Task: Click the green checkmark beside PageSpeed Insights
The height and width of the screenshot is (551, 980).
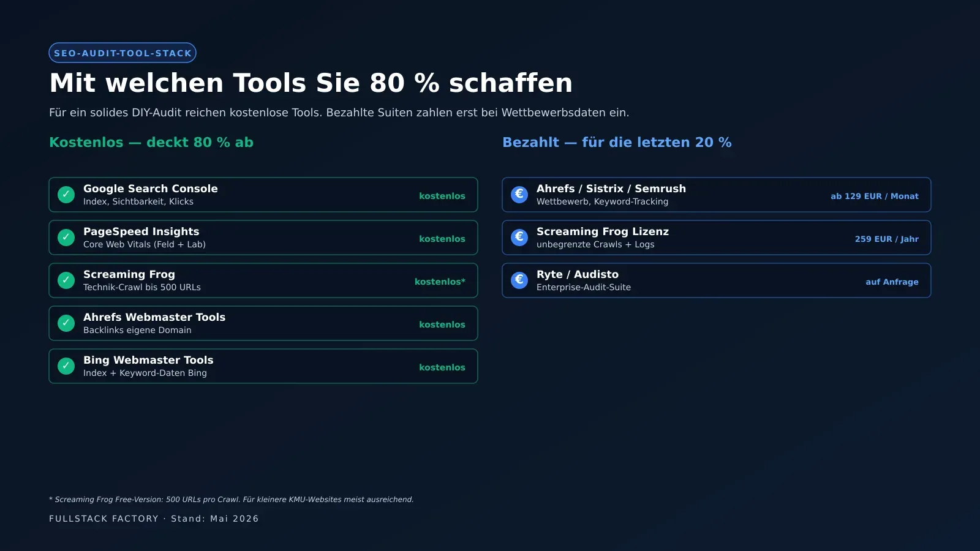Action: coord(66,238)
